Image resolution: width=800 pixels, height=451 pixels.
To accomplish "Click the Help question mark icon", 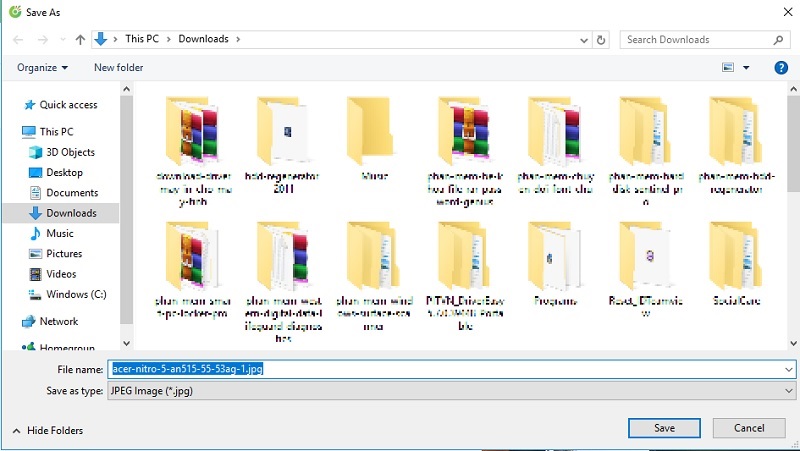I will coord(781,67).
